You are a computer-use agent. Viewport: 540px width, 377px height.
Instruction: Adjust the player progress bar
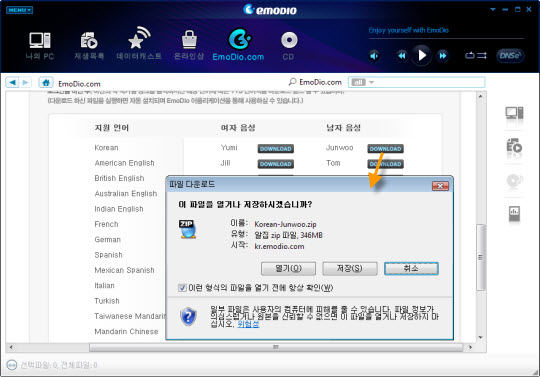point(446,39)
